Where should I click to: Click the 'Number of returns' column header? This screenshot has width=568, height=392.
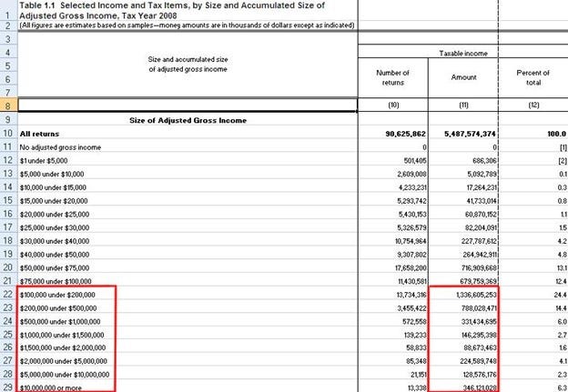pos(392,77)
